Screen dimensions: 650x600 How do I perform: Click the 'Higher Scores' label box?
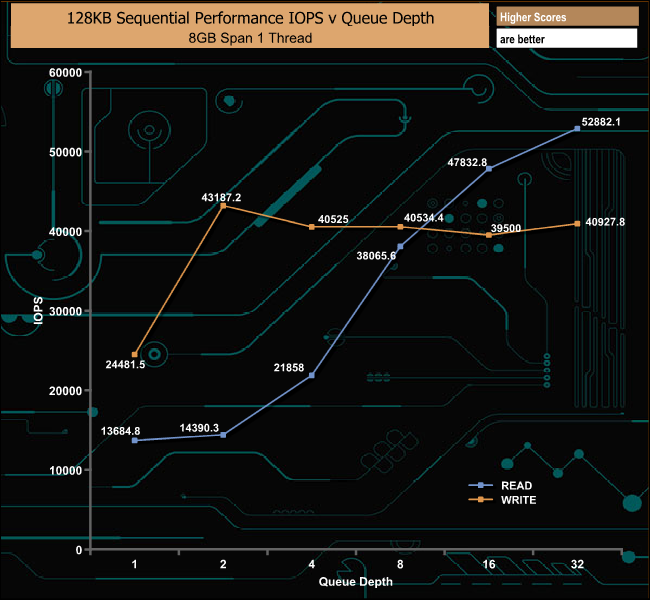pyautogui.click(x=567, y=17)
